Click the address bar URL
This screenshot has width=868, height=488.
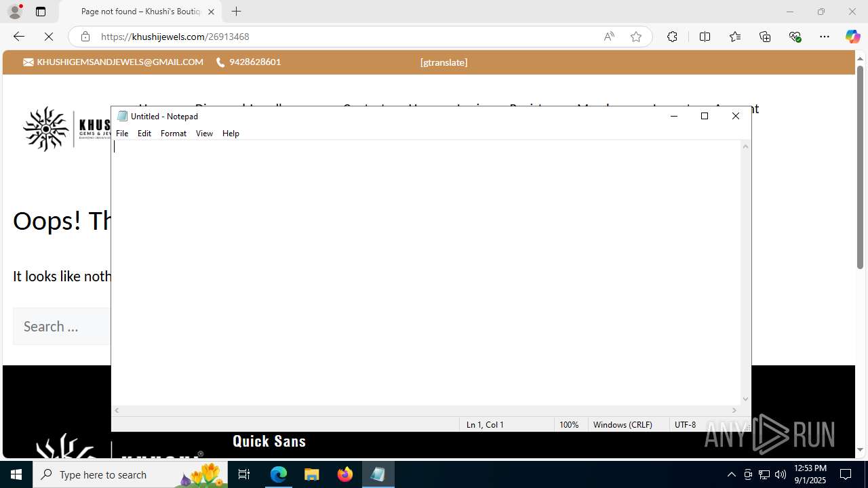[175, 37]
